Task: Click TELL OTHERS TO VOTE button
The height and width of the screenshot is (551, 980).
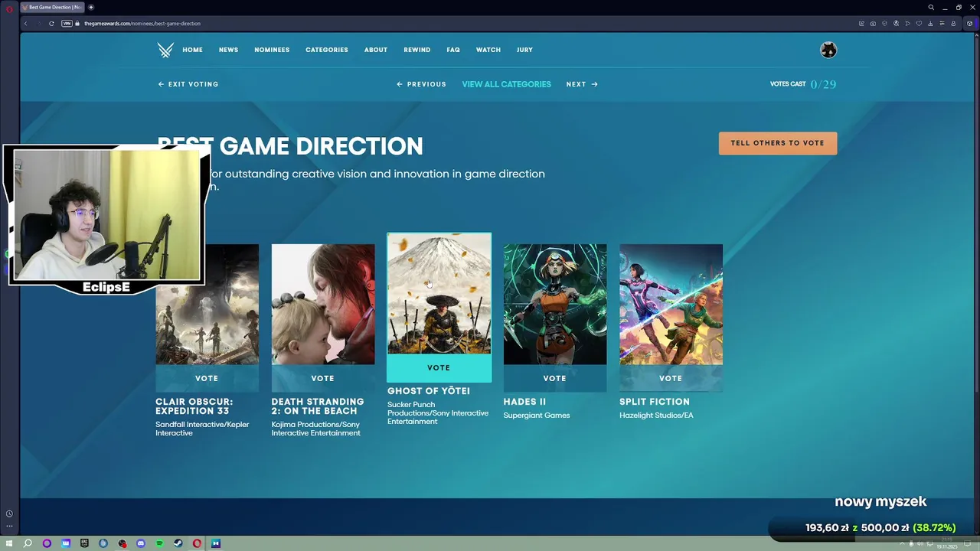Action: (x=777, y=143)
